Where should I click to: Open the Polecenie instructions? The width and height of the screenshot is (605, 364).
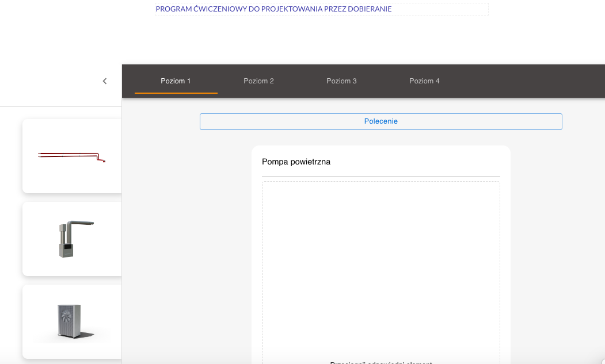pos(380,121)
